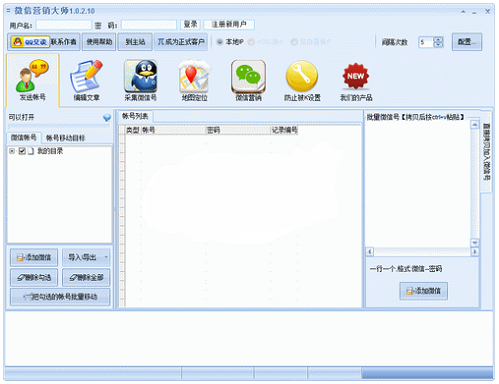Click the 记录编号 column header

[284, 130]
